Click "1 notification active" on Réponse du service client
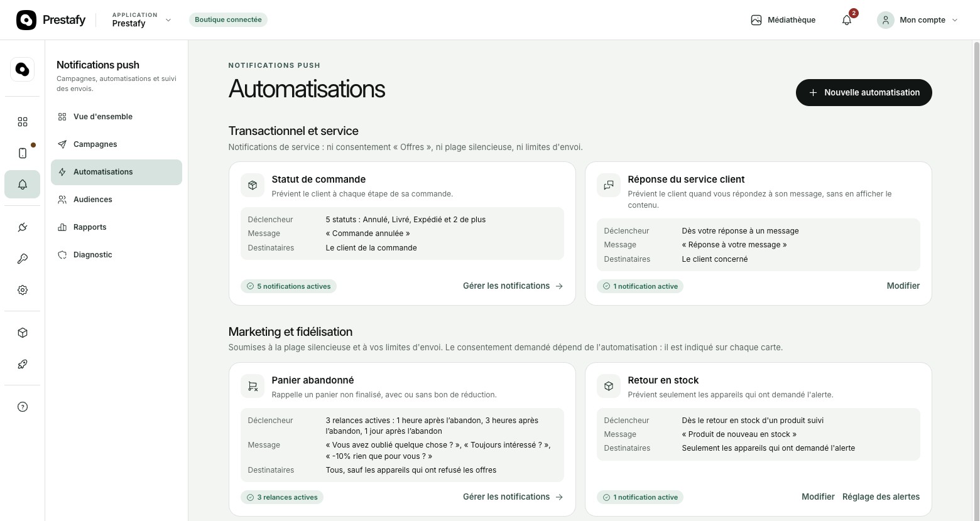 tap(640, 286)
